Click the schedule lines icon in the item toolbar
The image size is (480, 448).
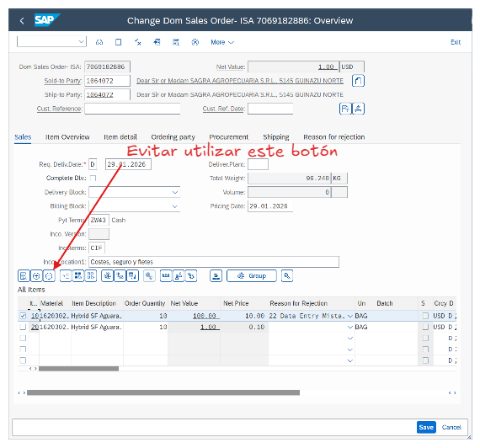tap(132, 276)
